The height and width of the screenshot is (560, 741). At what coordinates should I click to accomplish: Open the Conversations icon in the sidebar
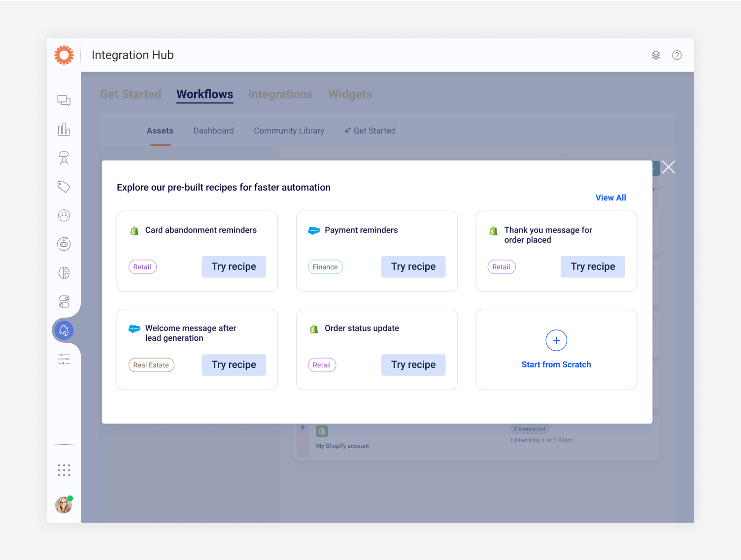[x=64, y=100]
